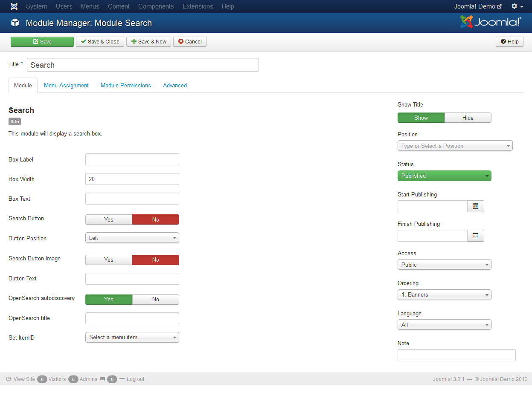Set Show Title to Hide
The image size is (532, 398).
(x=468, y=118)
